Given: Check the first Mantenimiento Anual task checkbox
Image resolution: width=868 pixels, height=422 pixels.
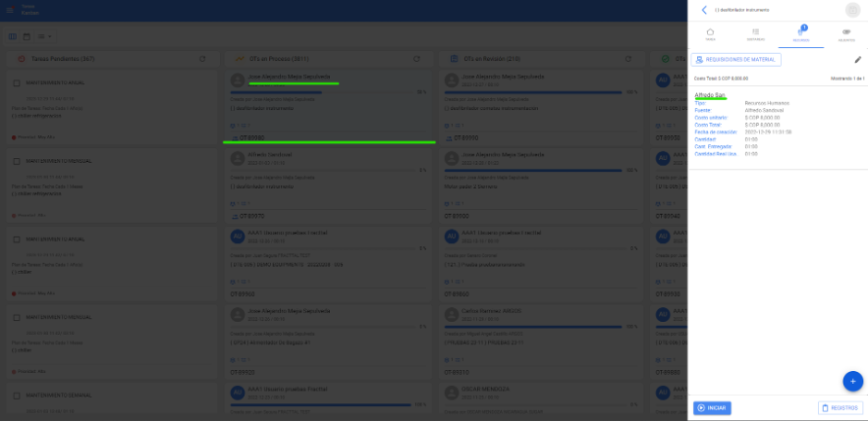Looking at the screenshot, I should click(x=18, y=82).
